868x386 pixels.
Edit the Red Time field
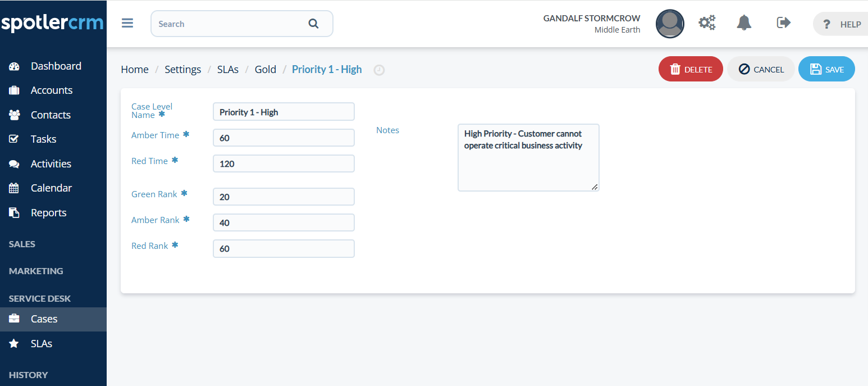(284, 164)
